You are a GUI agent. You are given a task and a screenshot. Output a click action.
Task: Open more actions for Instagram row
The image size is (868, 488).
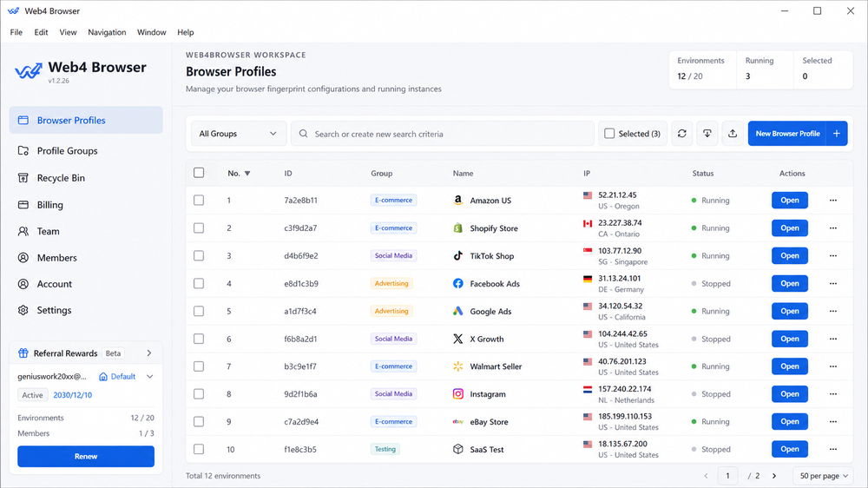pos(833,394)
